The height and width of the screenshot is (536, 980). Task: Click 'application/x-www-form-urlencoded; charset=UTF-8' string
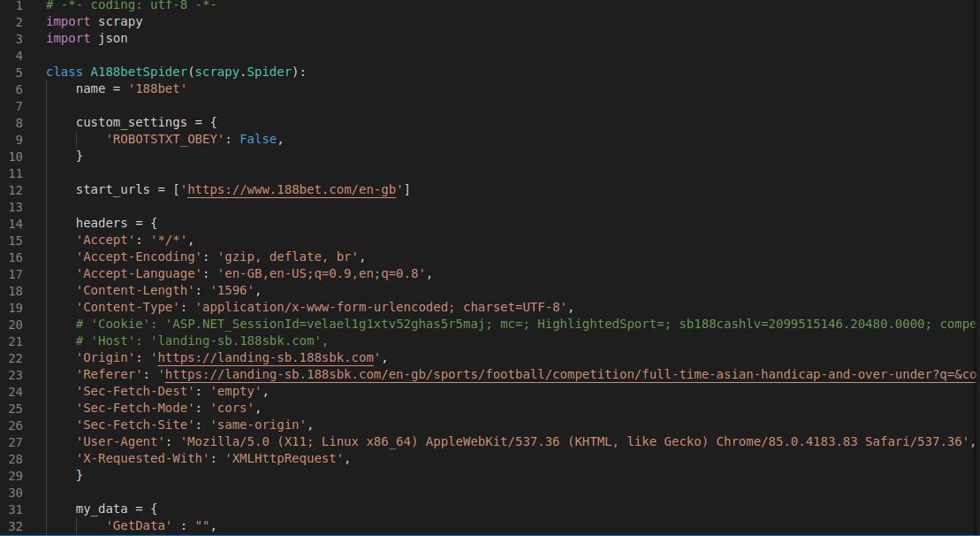tap(381, 307)
